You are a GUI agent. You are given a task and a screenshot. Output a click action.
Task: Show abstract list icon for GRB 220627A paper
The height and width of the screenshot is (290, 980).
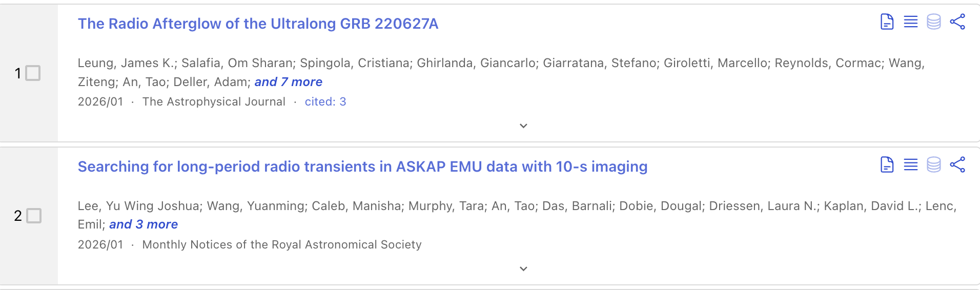[910, 22]
